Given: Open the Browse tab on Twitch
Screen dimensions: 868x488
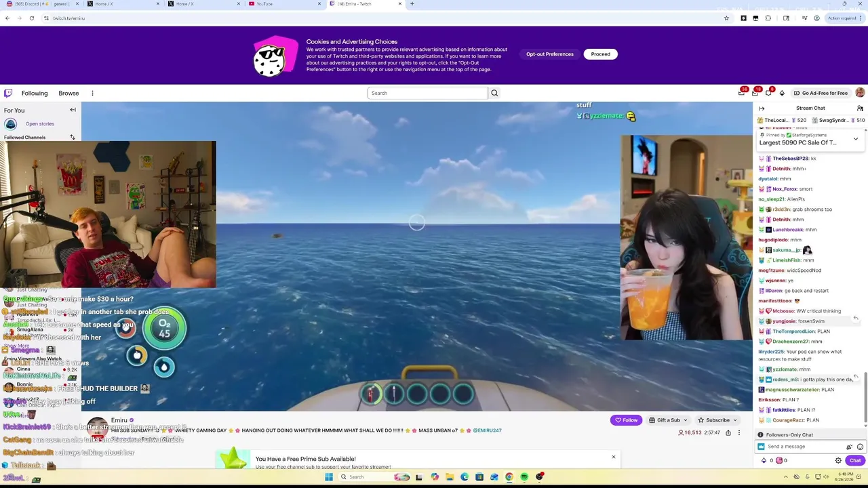Looking at the screenshot, I should coord(68,93).
